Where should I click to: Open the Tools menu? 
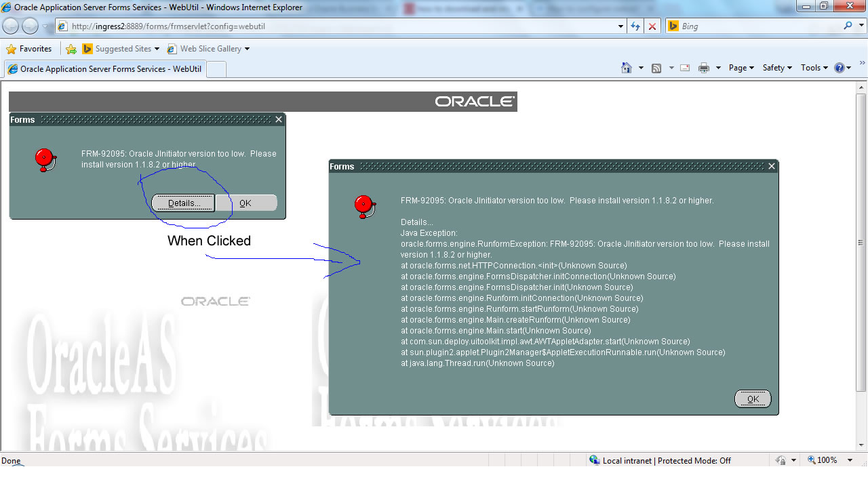pos(814,68)
